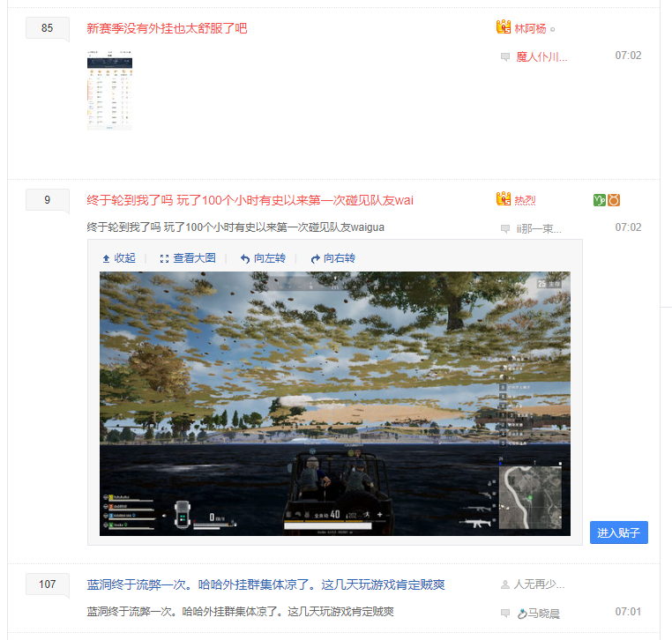Click clockwise arrow icon before 向右转
This screenshot has width=672, height=640.
316,258
